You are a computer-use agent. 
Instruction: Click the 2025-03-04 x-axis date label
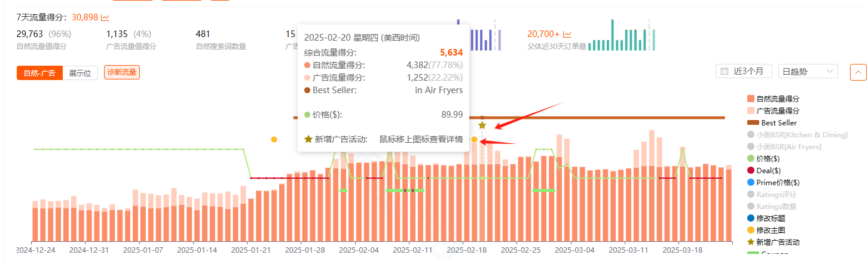click(x=576, y=250)
